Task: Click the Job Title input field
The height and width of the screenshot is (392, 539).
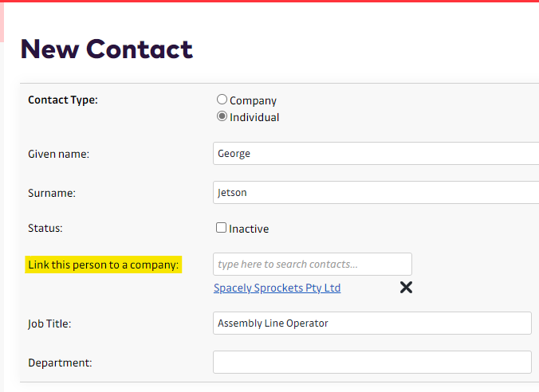Action: (x=372, y=323)
